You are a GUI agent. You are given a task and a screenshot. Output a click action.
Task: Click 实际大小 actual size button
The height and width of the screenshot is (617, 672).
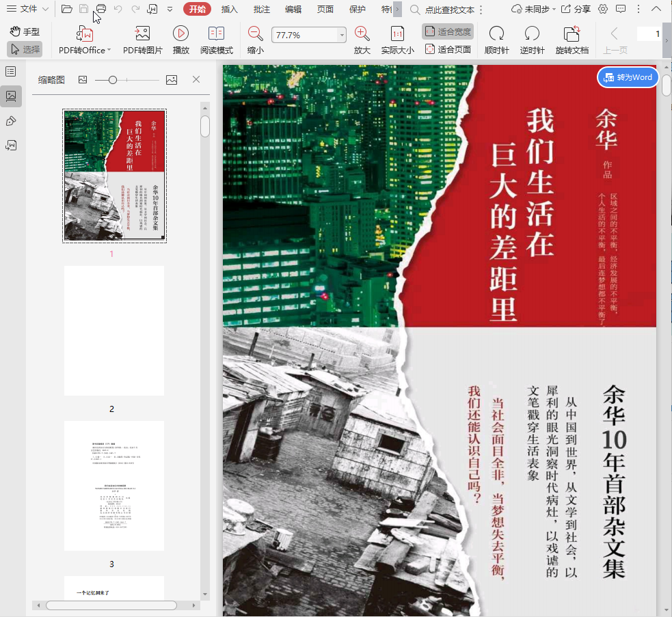(398, 40)
